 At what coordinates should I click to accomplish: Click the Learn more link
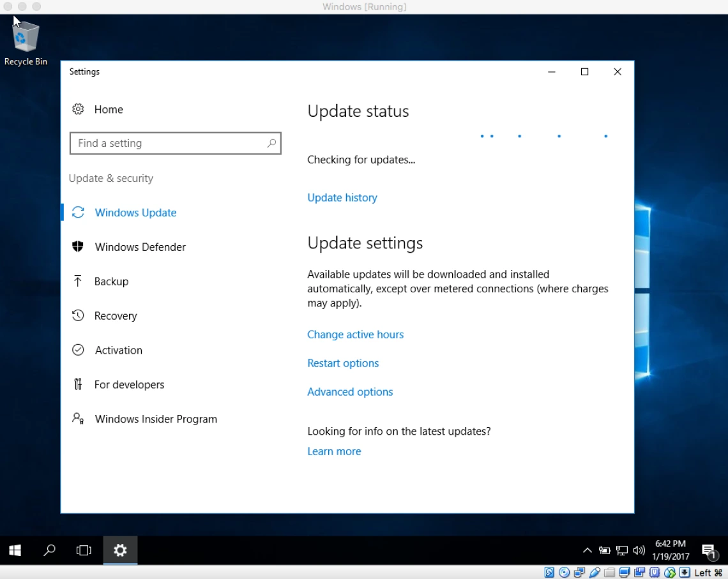[334, 451]
